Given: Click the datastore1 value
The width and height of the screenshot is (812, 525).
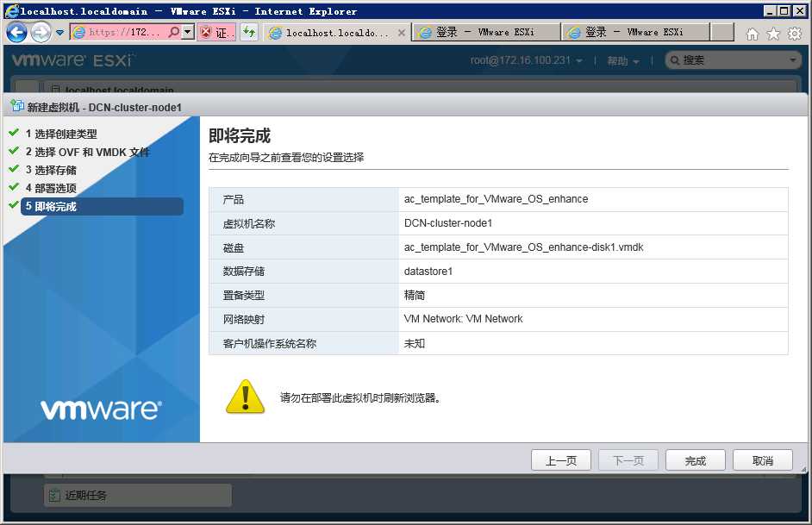Looking at the screenshot, I should point(428,272).
